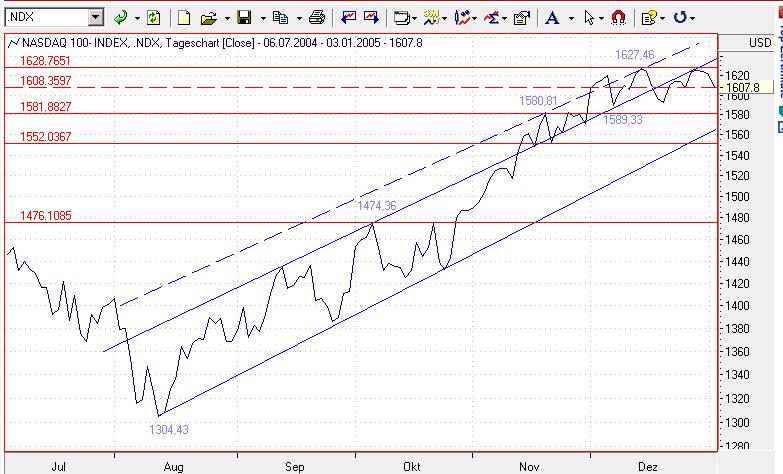
Task: Select the 1608.3597 level label
Action: coord(45,81)
